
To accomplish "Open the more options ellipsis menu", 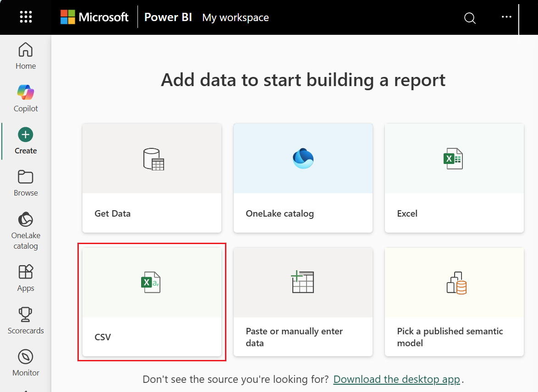I will click(506, 17).
